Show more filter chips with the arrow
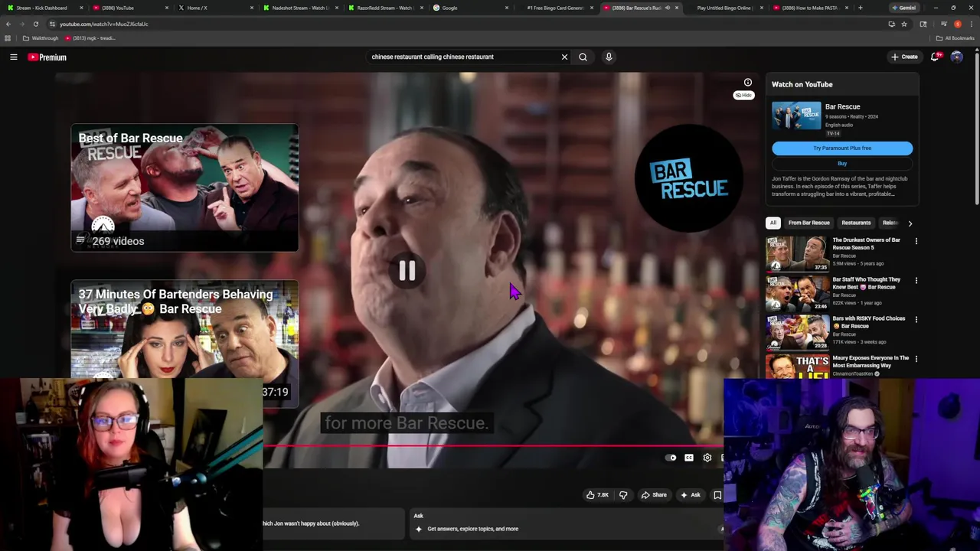Screen dimensions: 980x551 click(x=910, y=223)
